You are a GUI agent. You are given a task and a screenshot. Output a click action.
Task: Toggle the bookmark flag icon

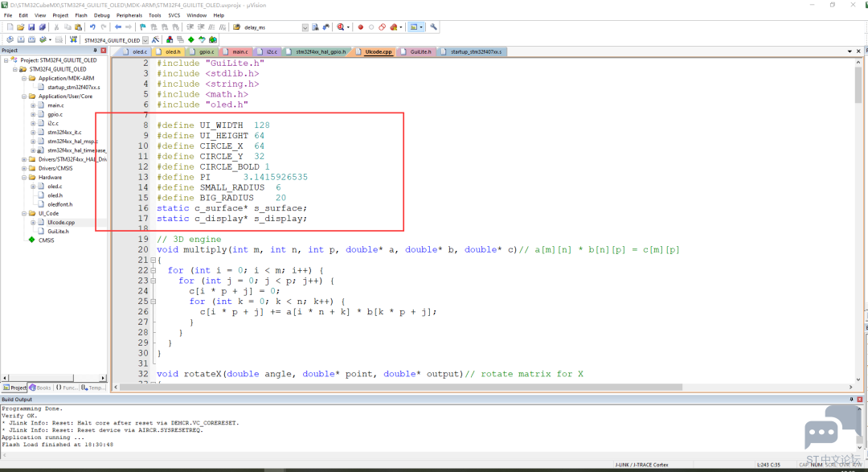pos(143,27)
